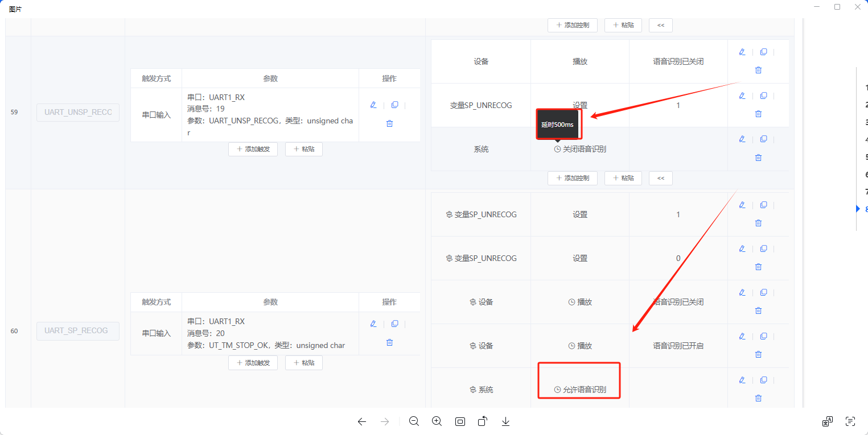Click the top 添加控制 button
The width and height of the screenshot is (868, 435).
click(x=572, y=25)
